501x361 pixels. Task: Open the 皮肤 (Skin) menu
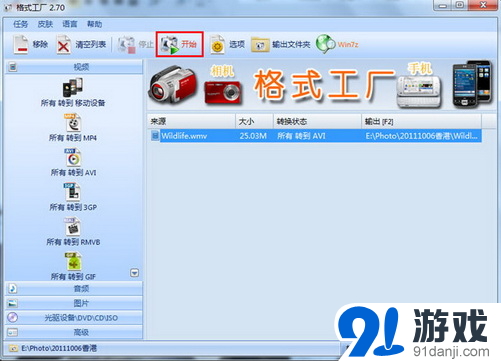point(45,24)
